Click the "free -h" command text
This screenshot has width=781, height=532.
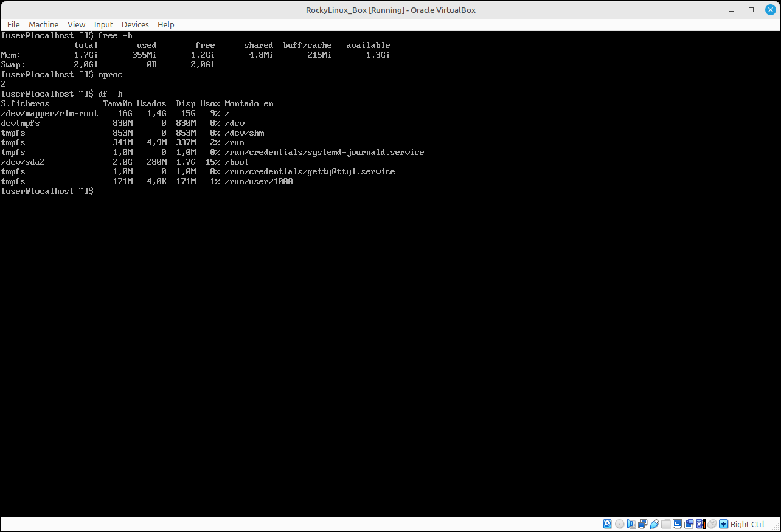coord(116,36)
